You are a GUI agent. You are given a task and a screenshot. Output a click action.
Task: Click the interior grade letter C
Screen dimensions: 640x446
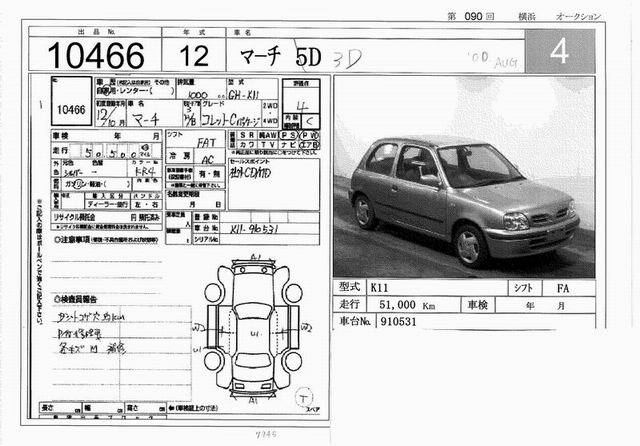[x=311, y=121]
